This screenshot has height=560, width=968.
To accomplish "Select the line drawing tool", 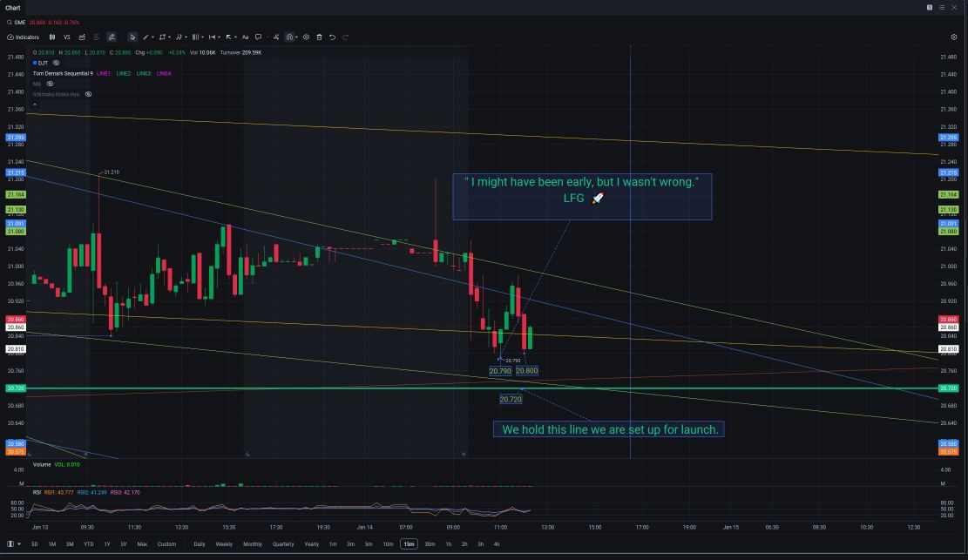I will click(146, 37).
